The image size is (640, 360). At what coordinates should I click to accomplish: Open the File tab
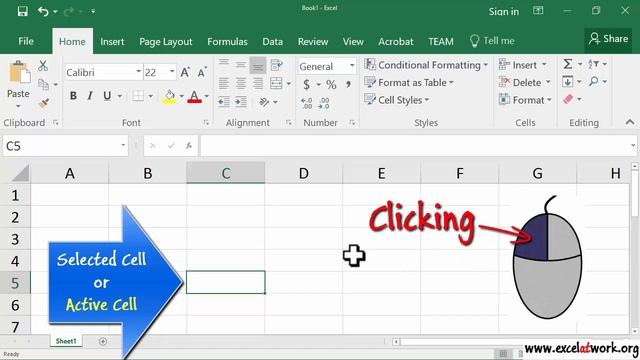(x=26, y=41)
